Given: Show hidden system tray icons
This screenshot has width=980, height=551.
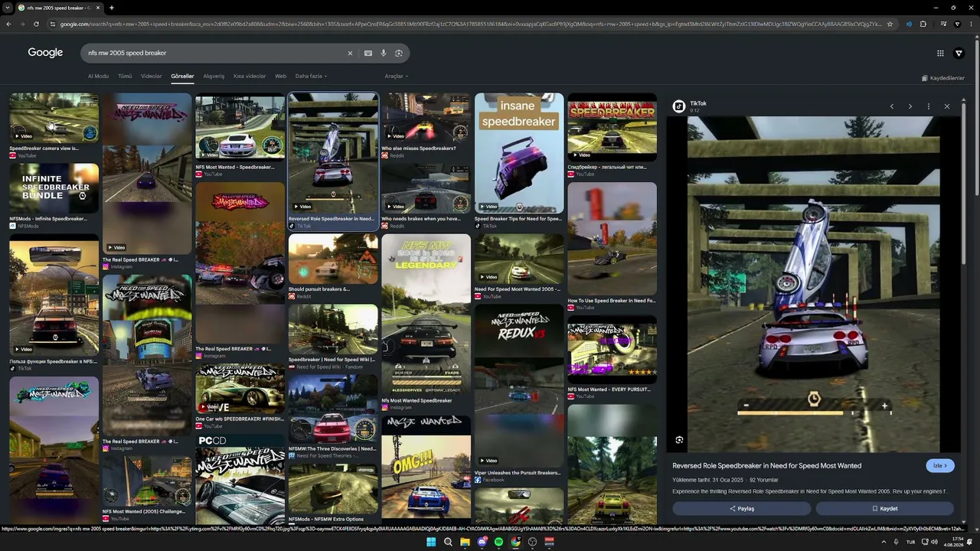Looking at the screenshot, I should 884,542.
